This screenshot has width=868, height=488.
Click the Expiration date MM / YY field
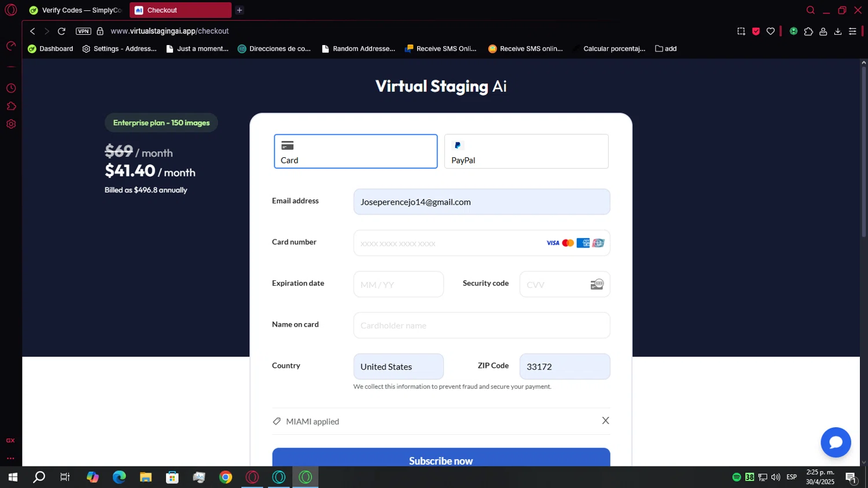(x=398, y=284)
